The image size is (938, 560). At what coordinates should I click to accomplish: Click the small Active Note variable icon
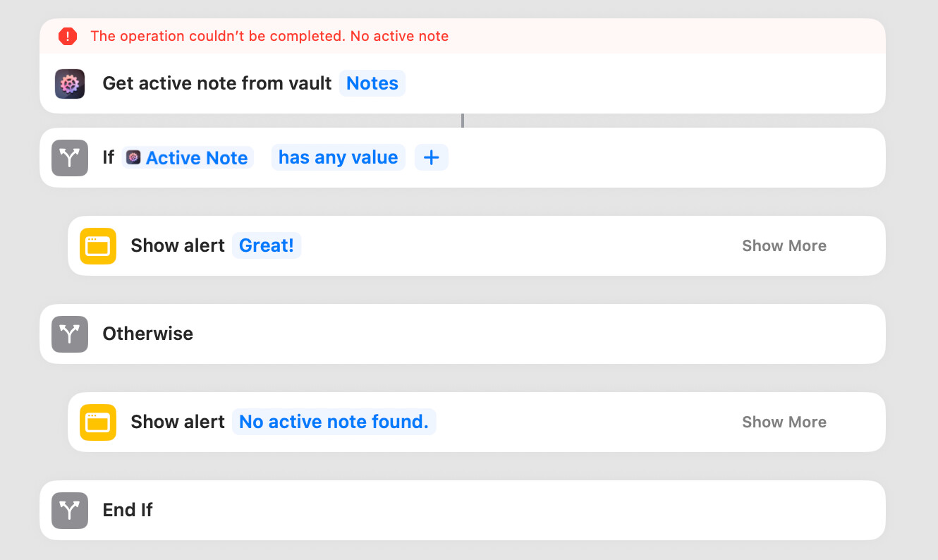(x=133, y=157)
